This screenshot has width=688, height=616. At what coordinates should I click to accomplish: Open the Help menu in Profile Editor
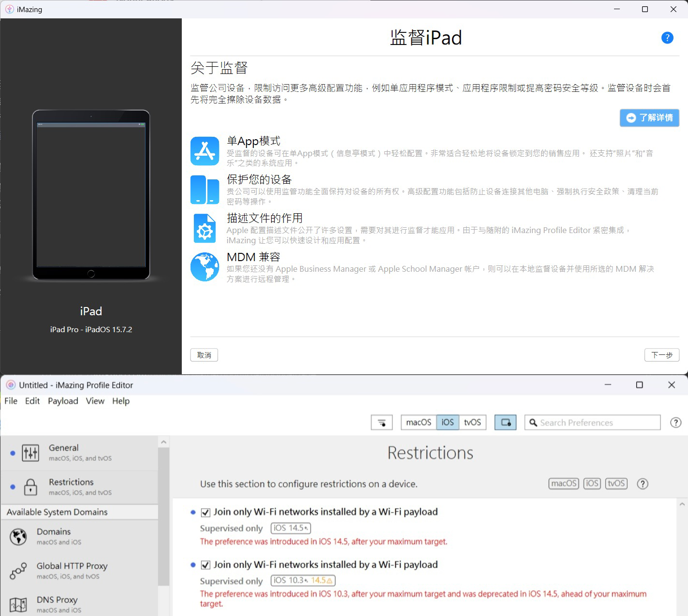[x=121, y=401]
